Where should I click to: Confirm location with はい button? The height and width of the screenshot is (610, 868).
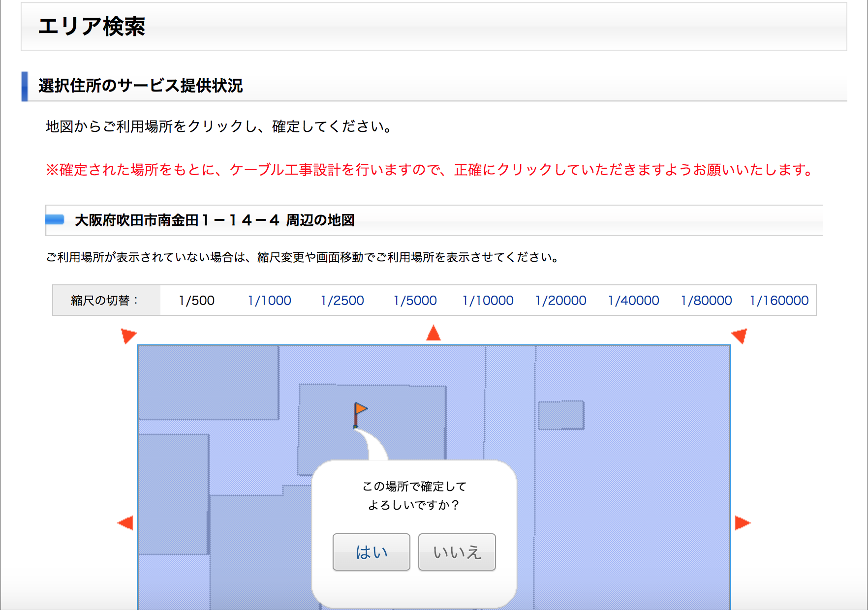point(372,552)
